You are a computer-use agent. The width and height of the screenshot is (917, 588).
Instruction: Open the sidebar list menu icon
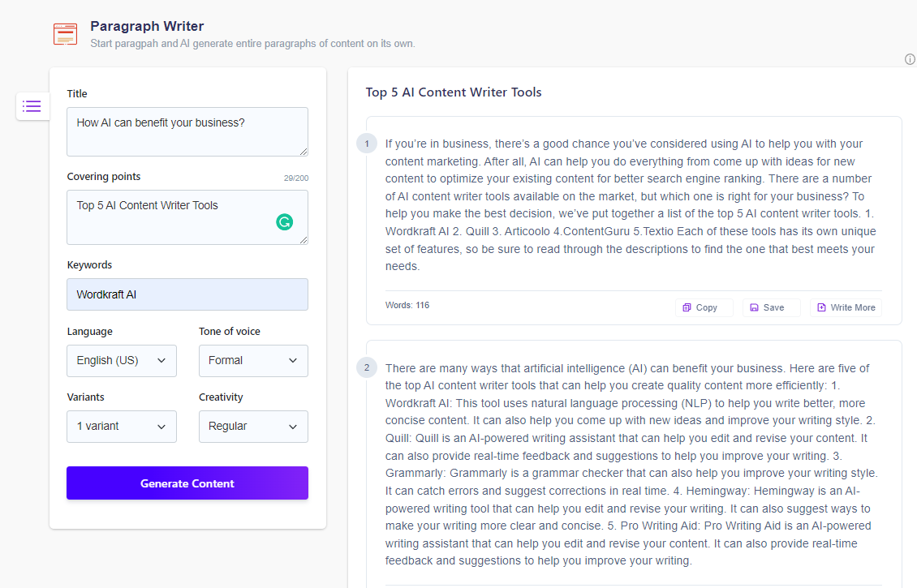click(32, 106)
